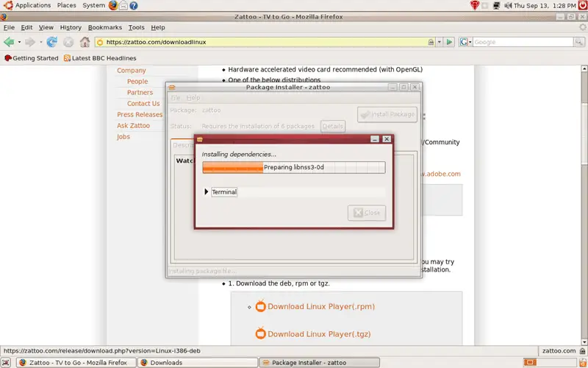Click the Firefox launcher icon in top panel
Viewport: 588px width, 368px height.
[x=113, y=5]
